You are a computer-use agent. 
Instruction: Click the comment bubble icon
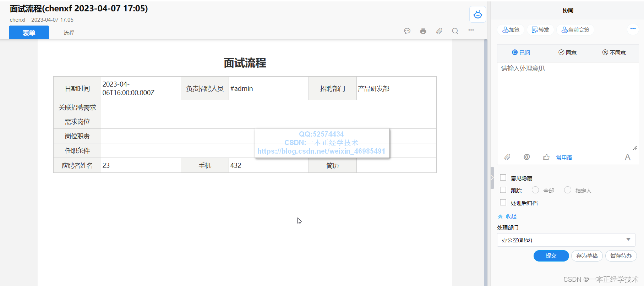(x=407, y=31)
